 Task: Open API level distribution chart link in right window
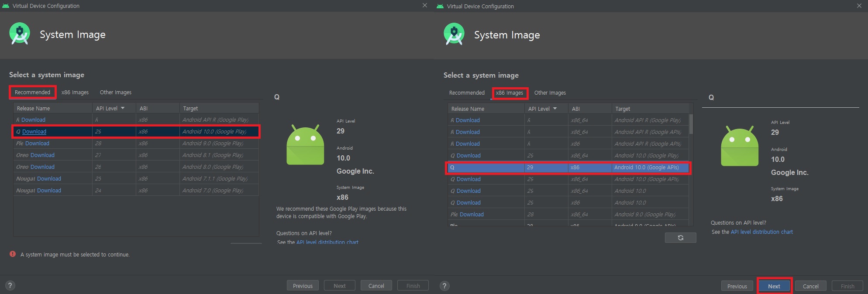pyautogui.click(x=761, y=232)
